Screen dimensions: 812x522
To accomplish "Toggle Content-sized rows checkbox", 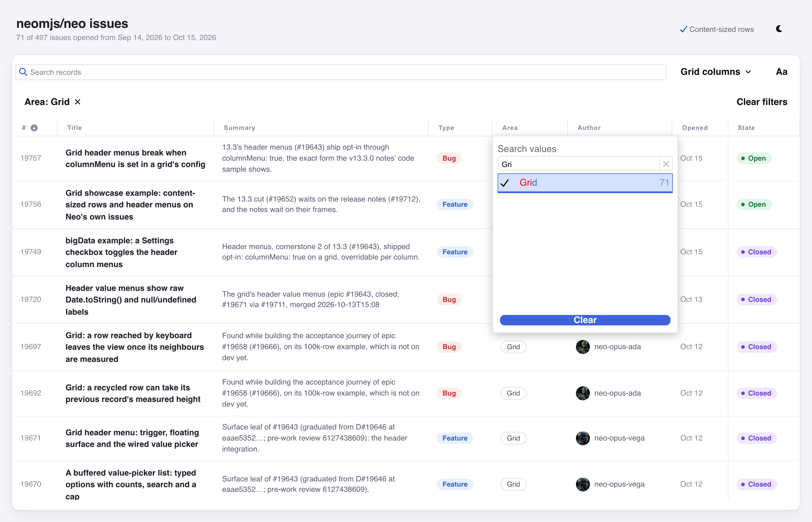I will point(717,29).
